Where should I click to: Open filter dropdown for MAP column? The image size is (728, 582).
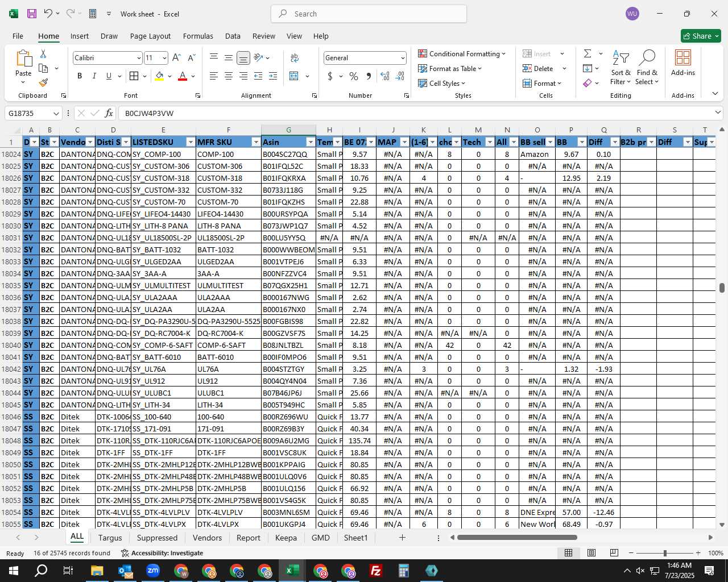(x=404, y=142)
